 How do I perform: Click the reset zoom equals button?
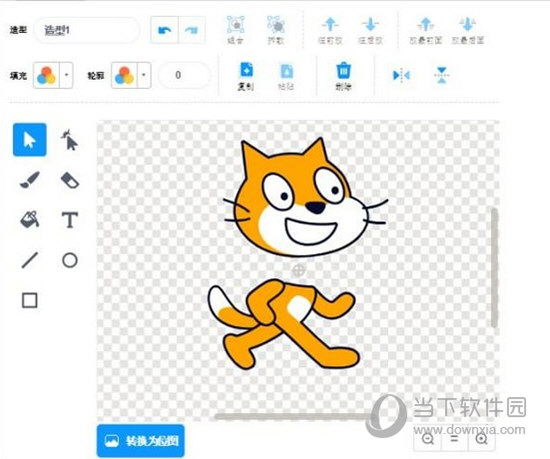454,439
